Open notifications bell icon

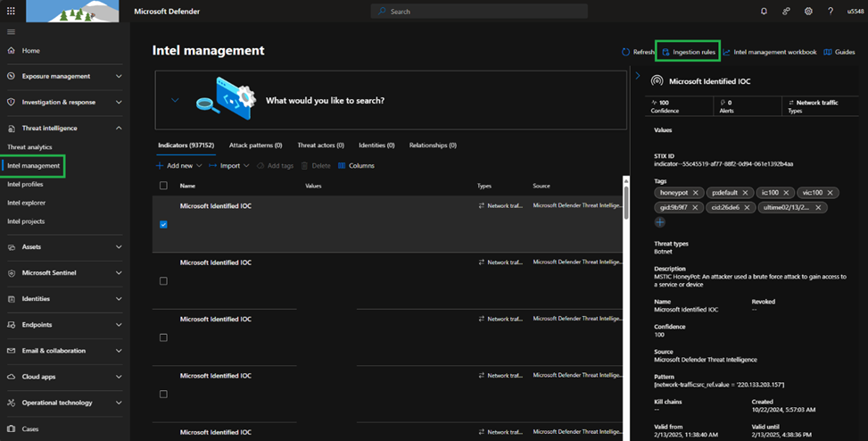pos(764,11)
